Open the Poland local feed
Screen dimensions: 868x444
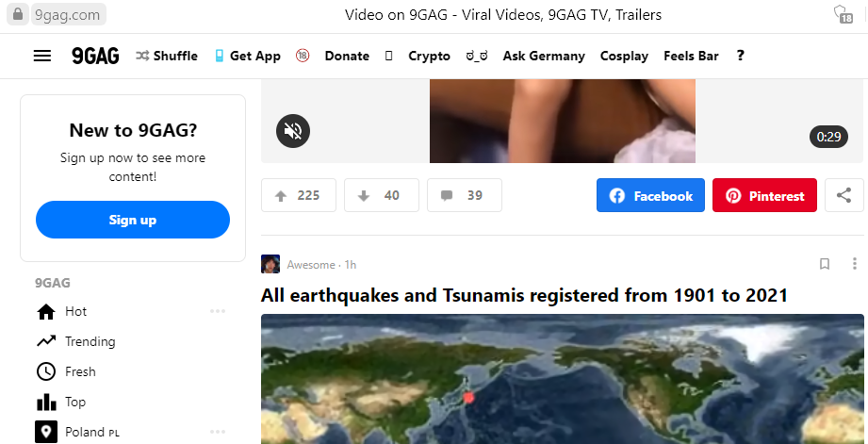click(77, 432)
